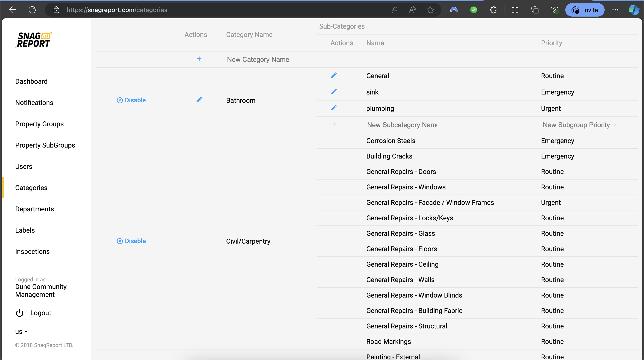Click the plus icon to add new category
644x360 pixels.
click(199, 59)
